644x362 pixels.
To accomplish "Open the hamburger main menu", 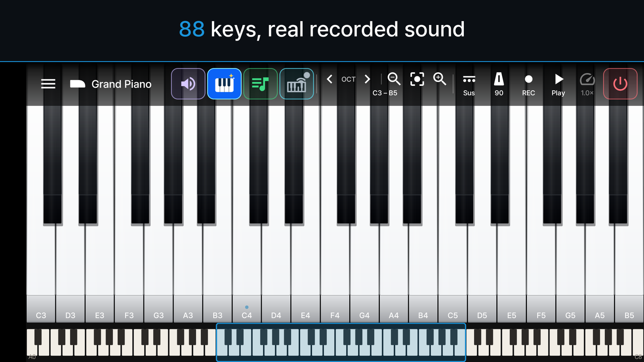I will pyautogui.click(x=48, y=84).
